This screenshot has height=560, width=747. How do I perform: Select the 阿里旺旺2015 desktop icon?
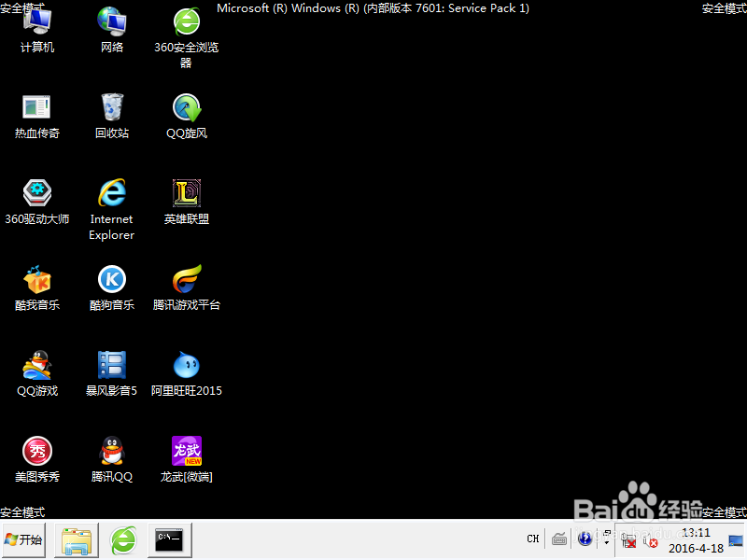click(x=186, y=374)
